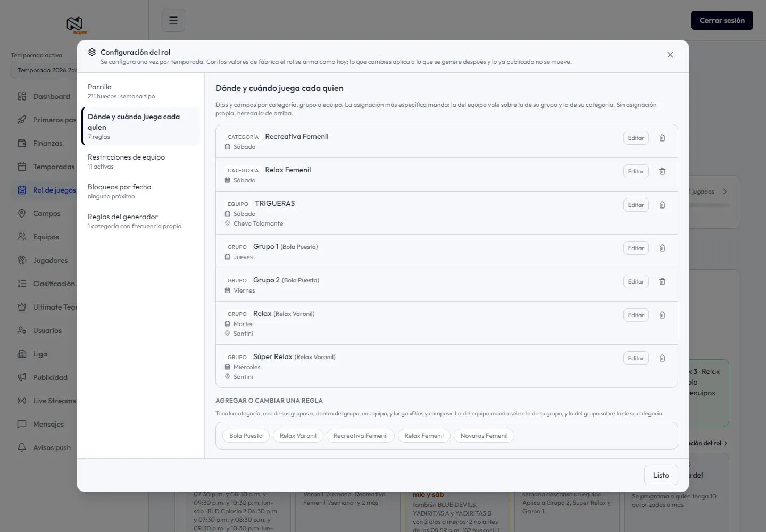Edit the TRIGUERAS team rule
Screen dimensions: 766x532
[x=636, y=205]
